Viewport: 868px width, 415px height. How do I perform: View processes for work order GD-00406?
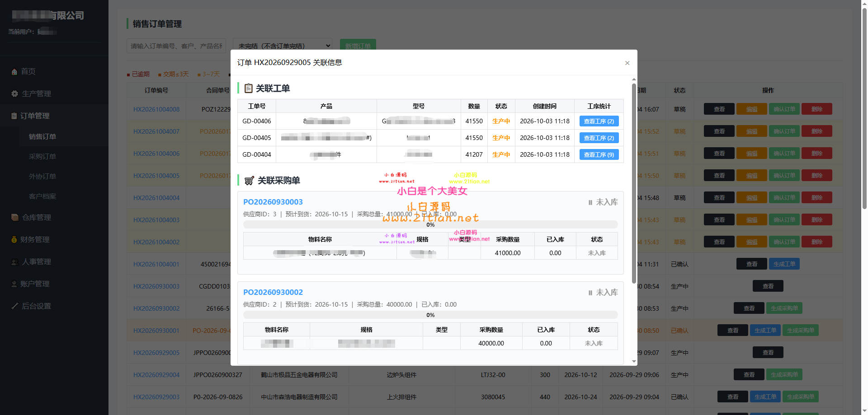pyautogui.click(x=599, y=121)
